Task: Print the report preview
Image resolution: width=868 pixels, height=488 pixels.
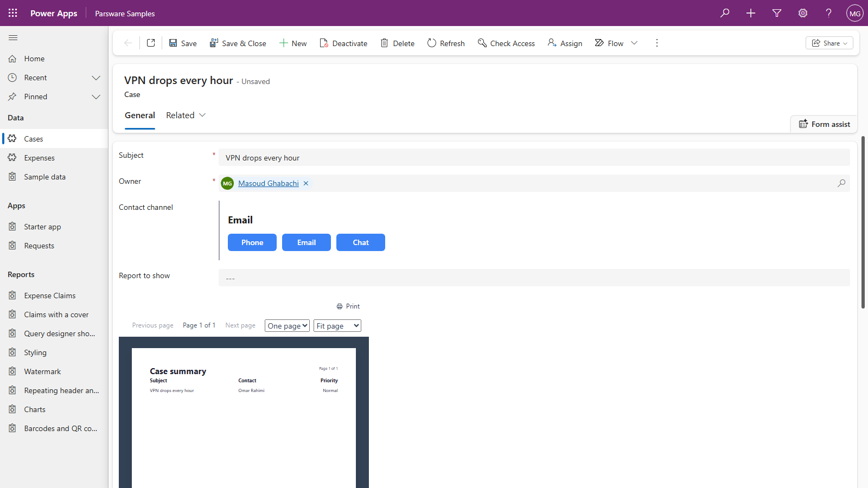Action: pyautogui.click(x=348, y=306)
